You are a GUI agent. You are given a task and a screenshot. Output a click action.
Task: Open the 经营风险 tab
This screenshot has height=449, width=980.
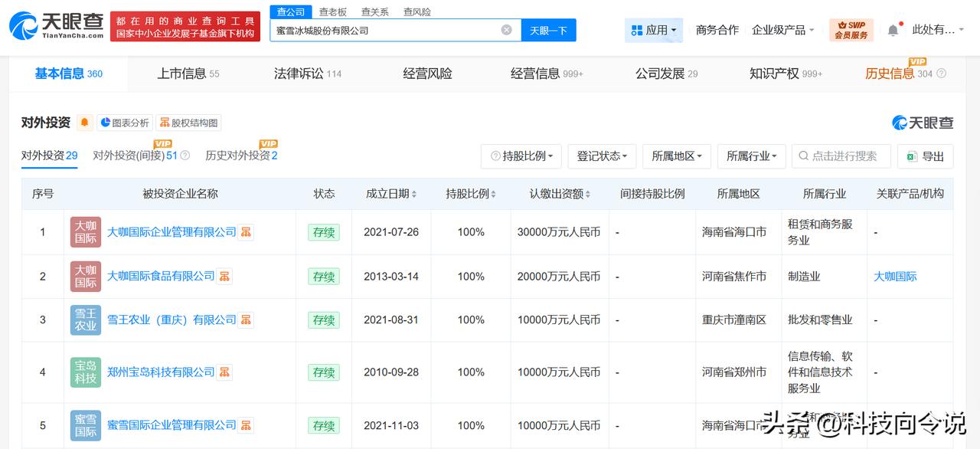click(427, 74)
